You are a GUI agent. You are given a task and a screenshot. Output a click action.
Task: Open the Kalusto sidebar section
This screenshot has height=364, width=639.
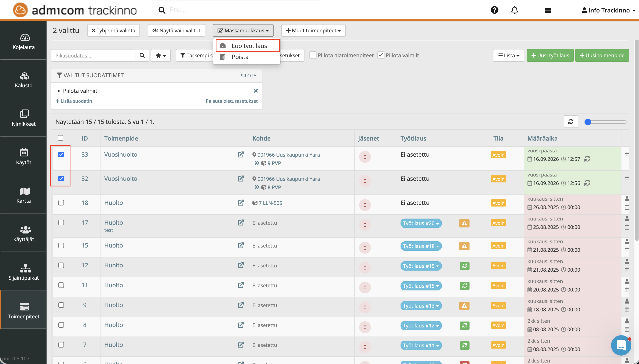coord(23,79)
